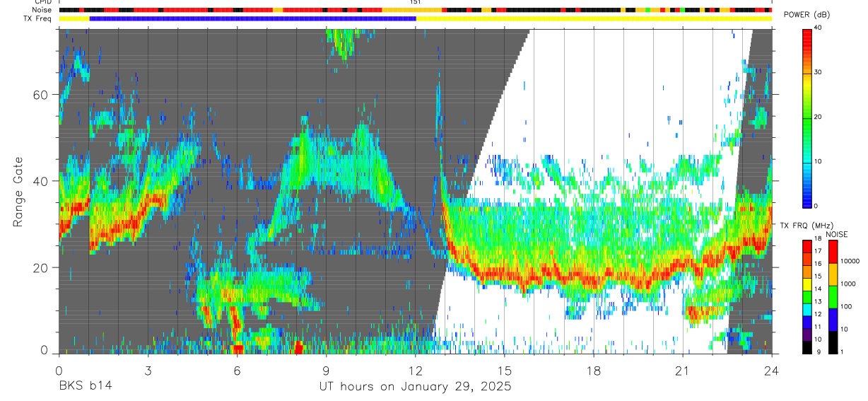Click the '1000' label in NOISE legend
This screenshot has height=401, width=868.
point(850,284)
